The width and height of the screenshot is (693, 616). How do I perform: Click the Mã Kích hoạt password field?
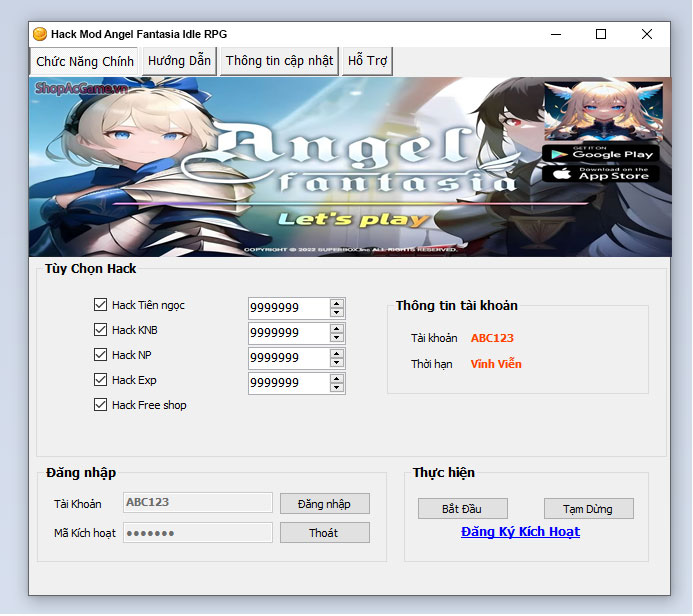pyautogui.click(x=198, y=533)
